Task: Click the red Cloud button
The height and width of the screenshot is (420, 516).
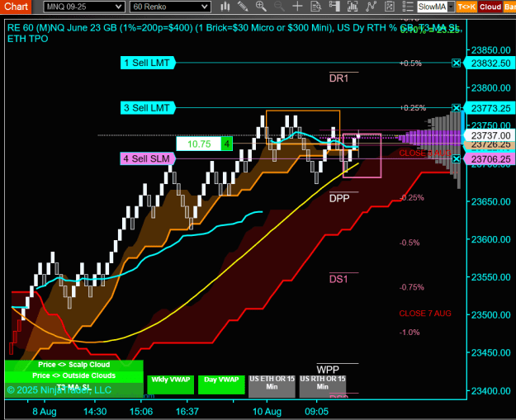Action: coord(490,7)
